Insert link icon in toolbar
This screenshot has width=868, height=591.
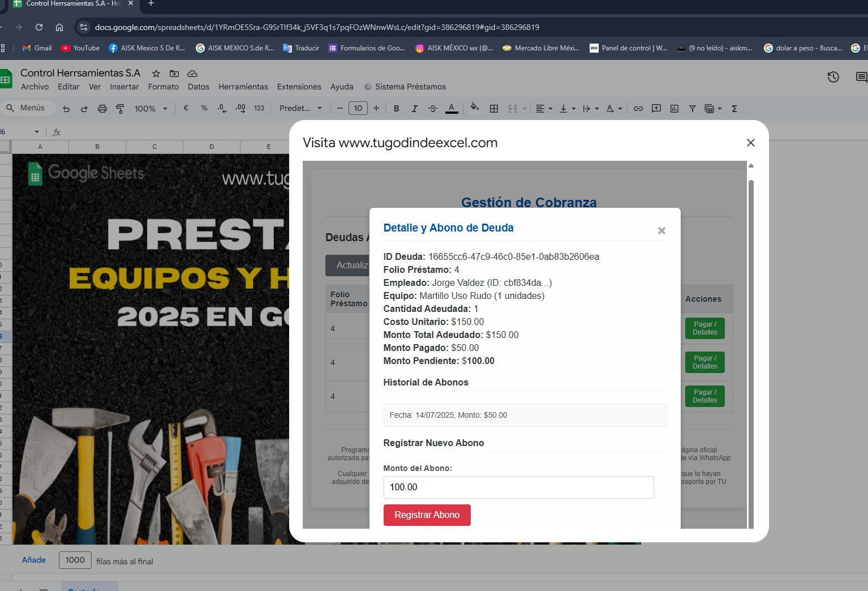[638, 109]
